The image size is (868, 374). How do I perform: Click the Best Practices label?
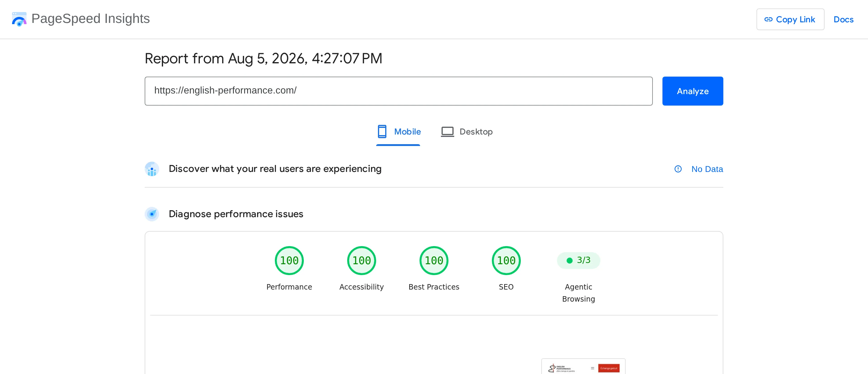pos(434,287)
